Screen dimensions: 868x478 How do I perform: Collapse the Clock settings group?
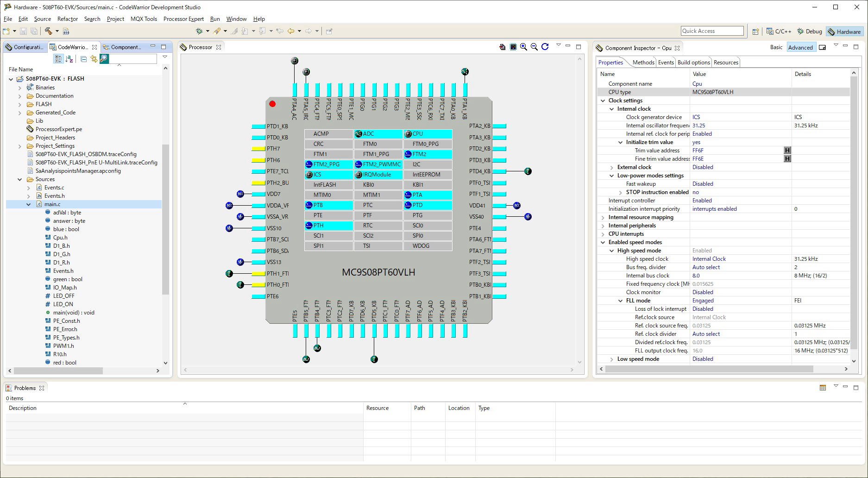click(x=603, y=101)
